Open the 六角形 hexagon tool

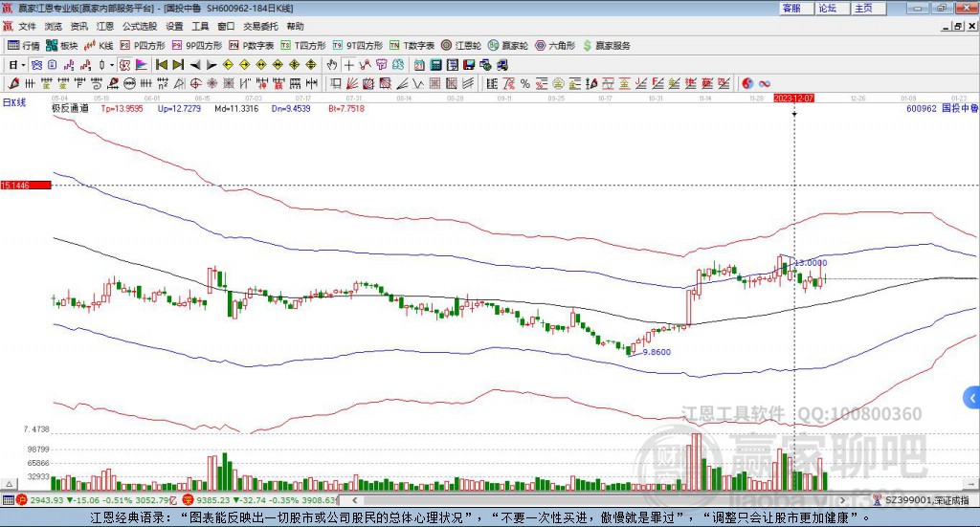point(555,46)
